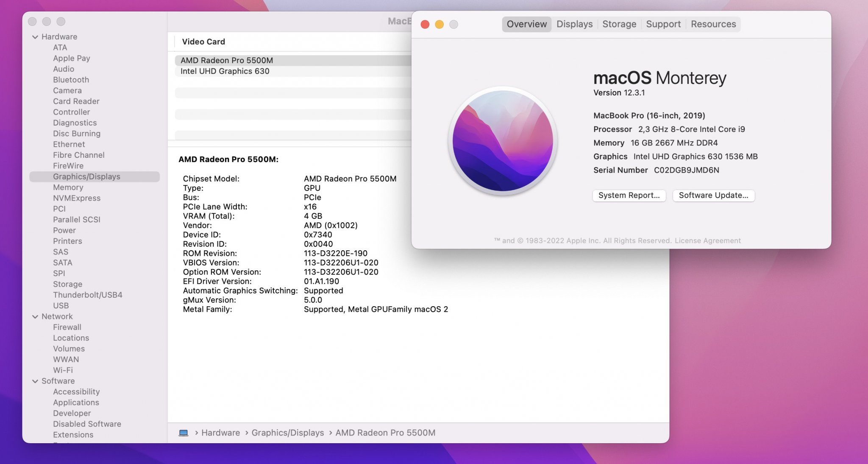Select Graphics/Displays in the sidebar
Screen dimensions: 868x464
(x=95, y=177)
